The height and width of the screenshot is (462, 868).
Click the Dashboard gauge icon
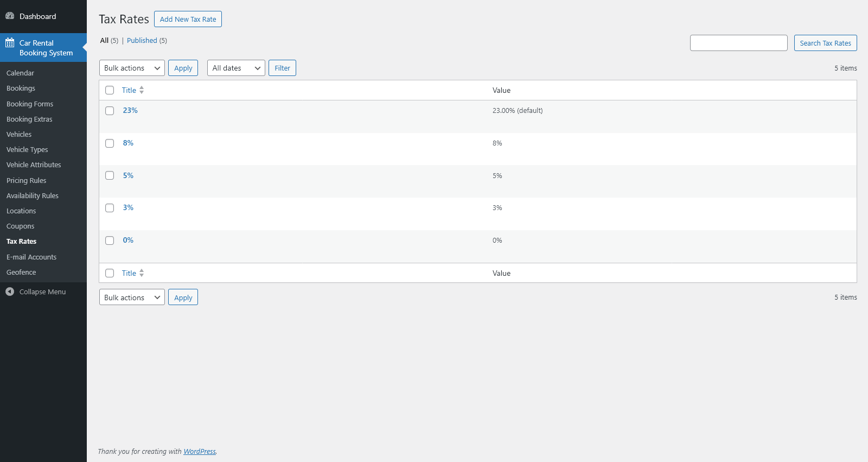tap(10, 16)
